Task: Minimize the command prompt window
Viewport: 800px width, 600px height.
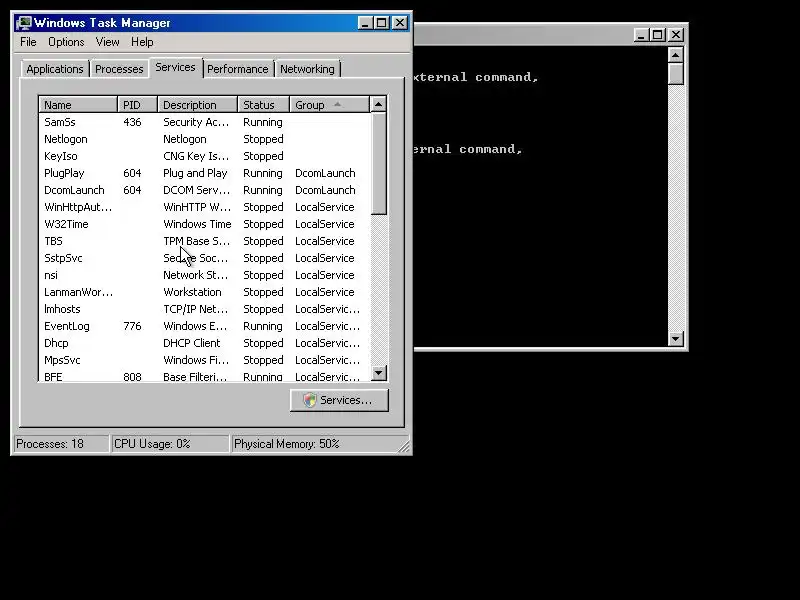Action: tap(641, 35)
